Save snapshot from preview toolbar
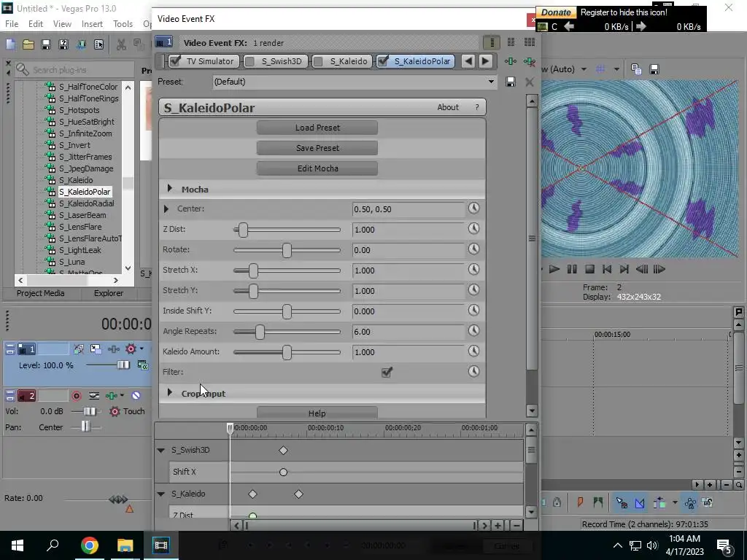The image size is (747, 560). [654, 69]
